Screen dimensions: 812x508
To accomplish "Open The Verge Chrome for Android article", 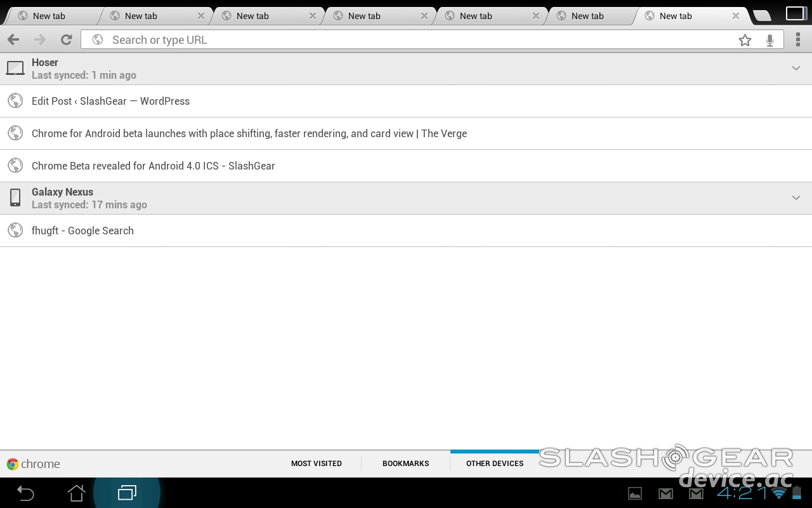I will point(249,133).
